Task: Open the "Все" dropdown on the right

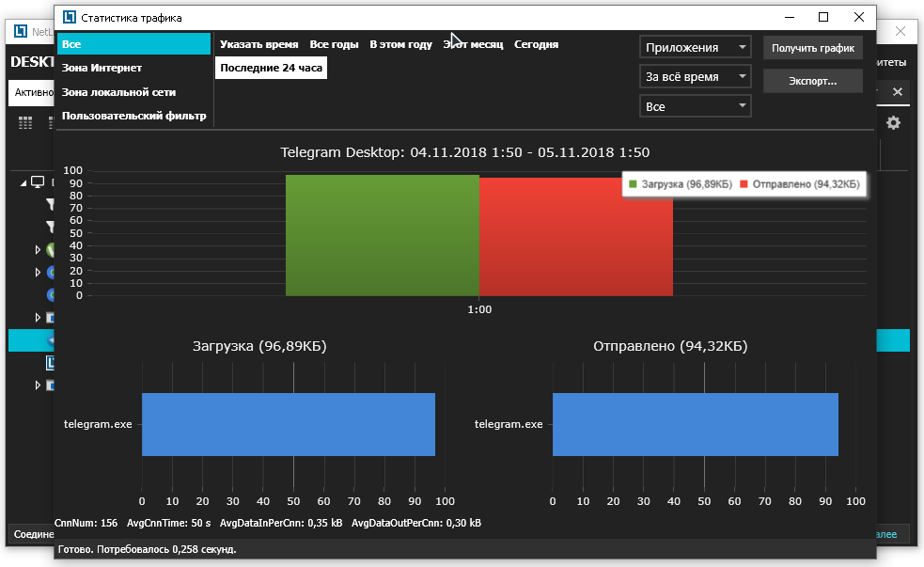Action: (x=696, y=106)
